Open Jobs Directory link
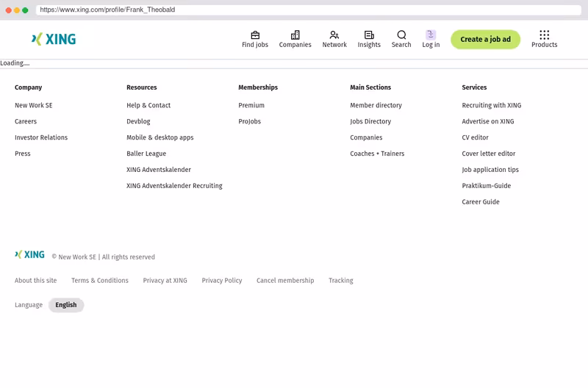 [370, 121]
